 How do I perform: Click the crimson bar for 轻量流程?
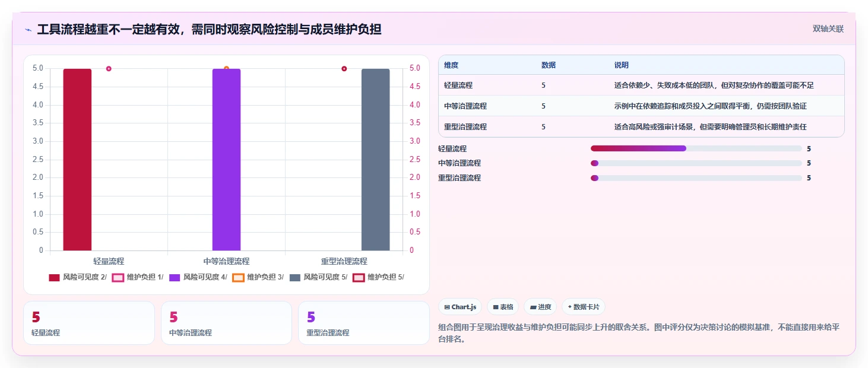click(78, 160)
